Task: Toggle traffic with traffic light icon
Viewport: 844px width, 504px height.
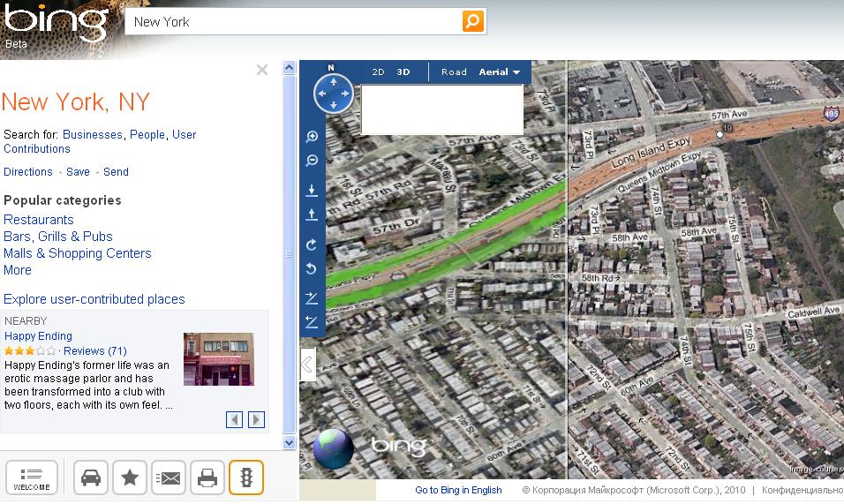Action: click(246, 478)
